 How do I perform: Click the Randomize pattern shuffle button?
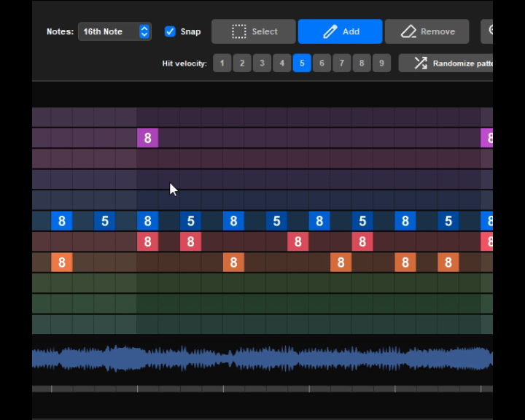[x=446, y=63]
